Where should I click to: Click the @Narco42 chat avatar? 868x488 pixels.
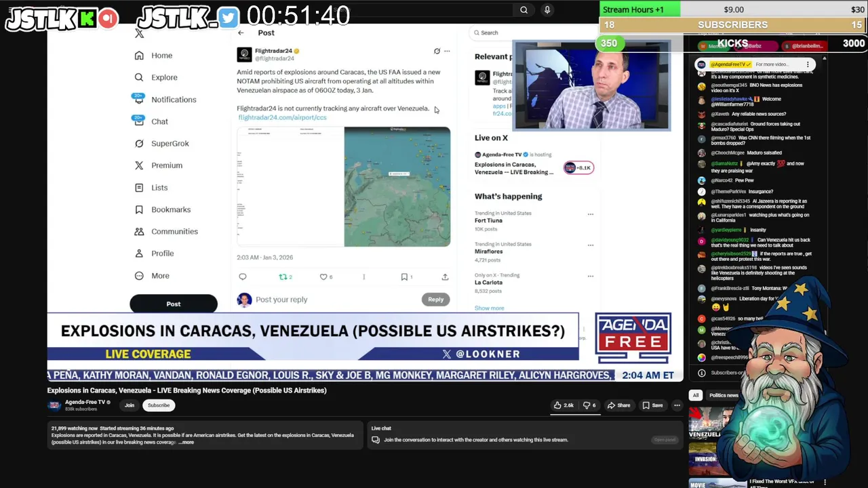click(702, 181)
